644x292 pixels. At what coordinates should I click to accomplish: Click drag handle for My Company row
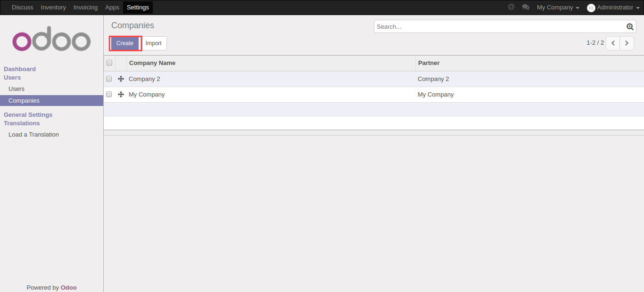(121, 95)
